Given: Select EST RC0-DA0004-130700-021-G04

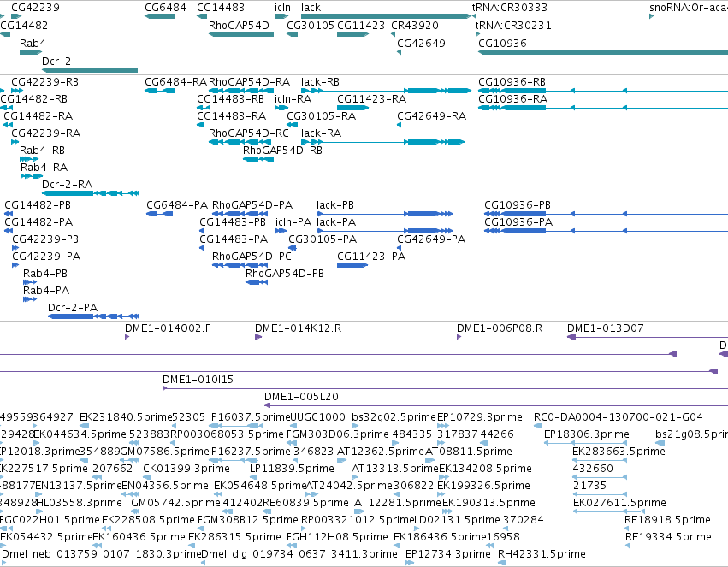Looking at the screenshot, I should point(618,417).
